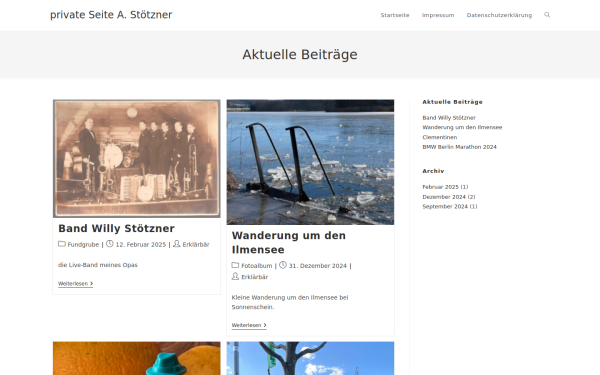Go to site title private Seite A. Stötzner
This screenshot has width=600, height=375.
[x=111, y=15]
